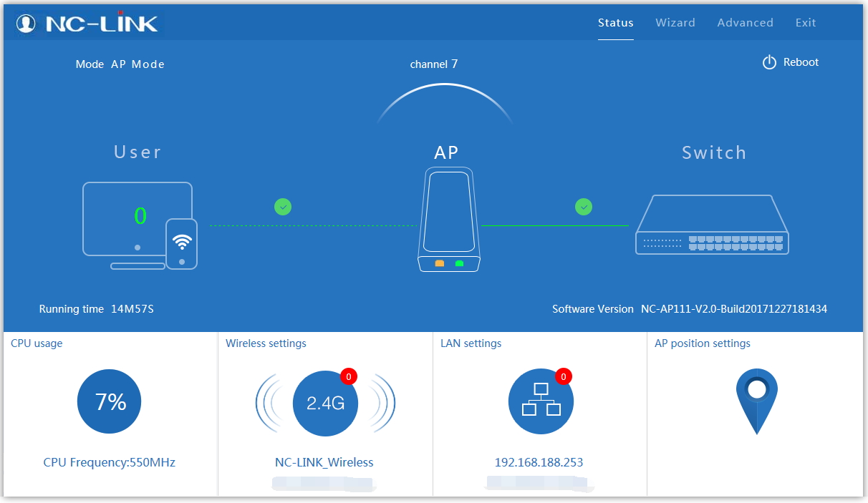This screenshot has width=868, height=503.
Task: Select Exit in the top menu
Action: tap(806, 23)
